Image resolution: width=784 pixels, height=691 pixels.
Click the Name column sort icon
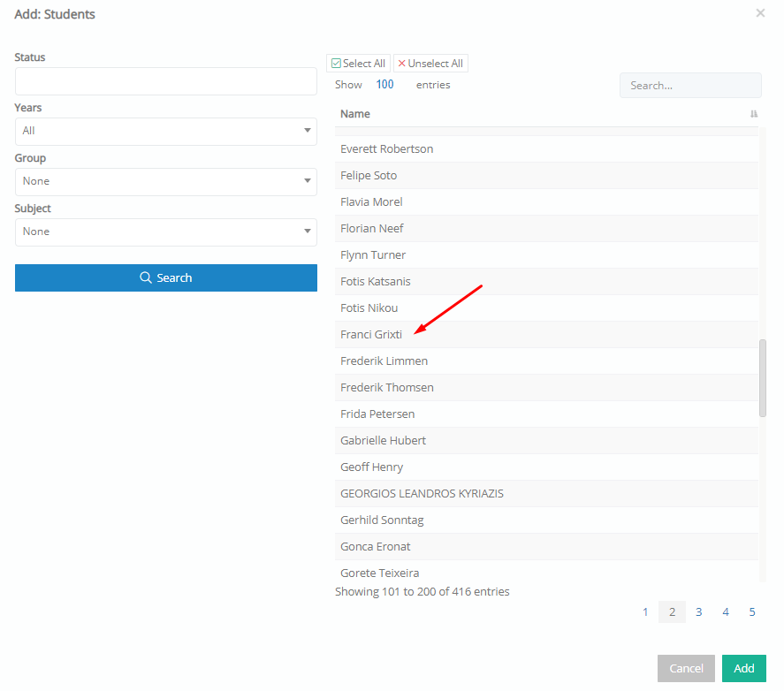[x=753, y=114]
